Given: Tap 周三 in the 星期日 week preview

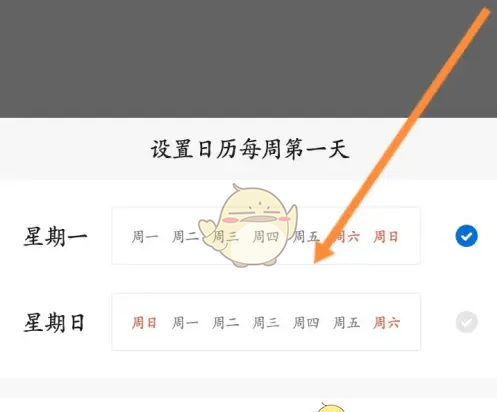Looking at the screenshot, I should click(266, 323).
